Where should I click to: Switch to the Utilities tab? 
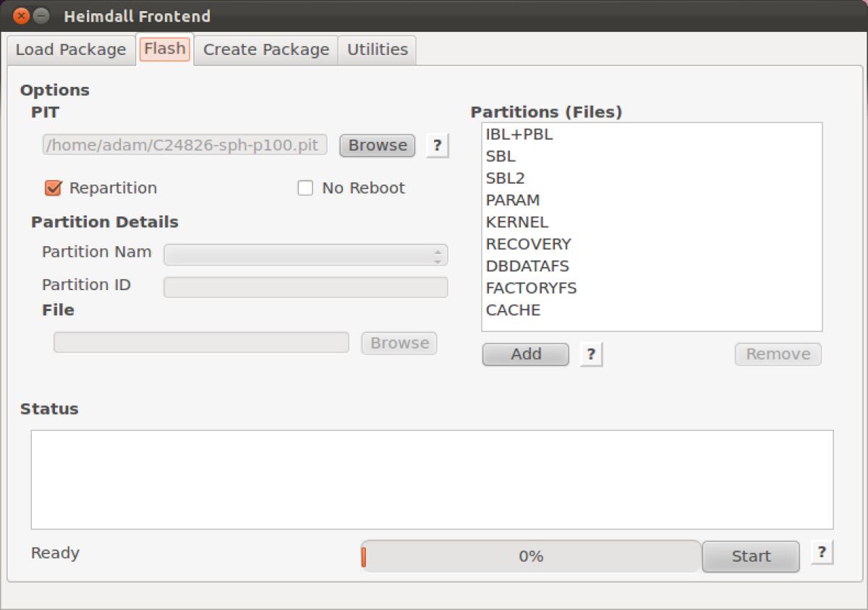pyautogui.click(x=376, y=50)
